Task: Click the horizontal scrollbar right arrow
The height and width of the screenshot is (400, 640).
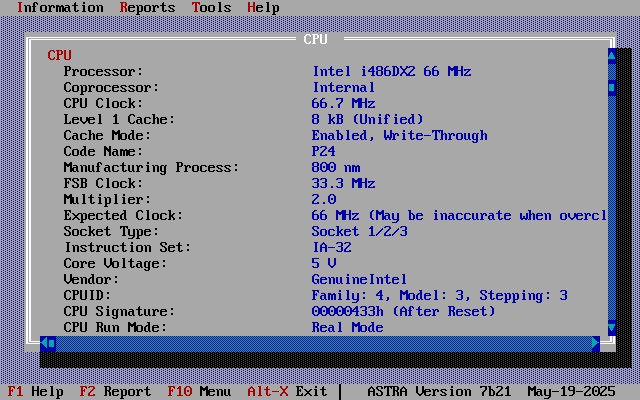Action: click(x=596, y=344)
